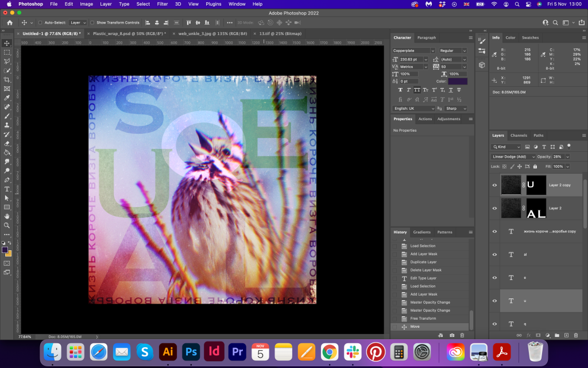Select the Horizontal Type tool
588x368 pixels.
pos(7,189)
